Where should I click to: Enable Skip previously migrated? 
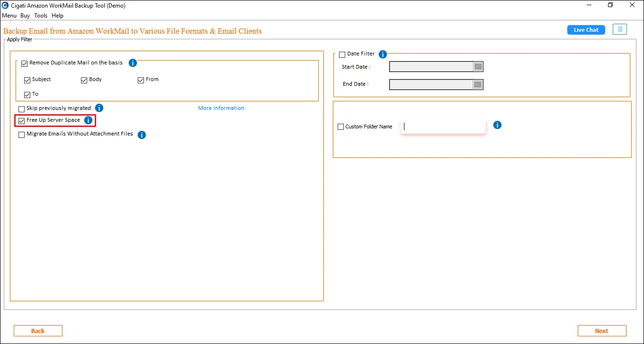pyautogui.click(x=21, y=109)
